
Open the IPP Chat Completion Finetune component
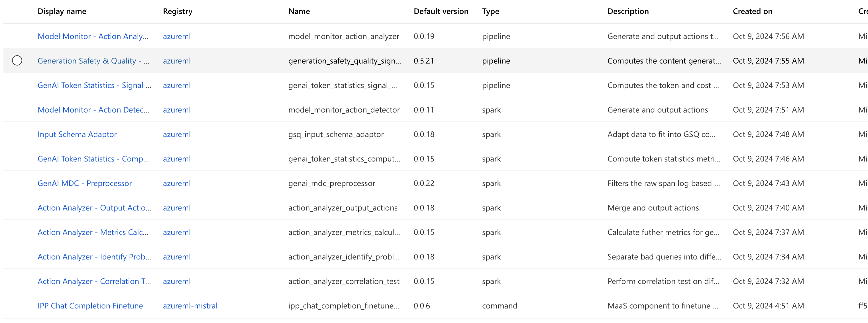(x=90, y=306)
